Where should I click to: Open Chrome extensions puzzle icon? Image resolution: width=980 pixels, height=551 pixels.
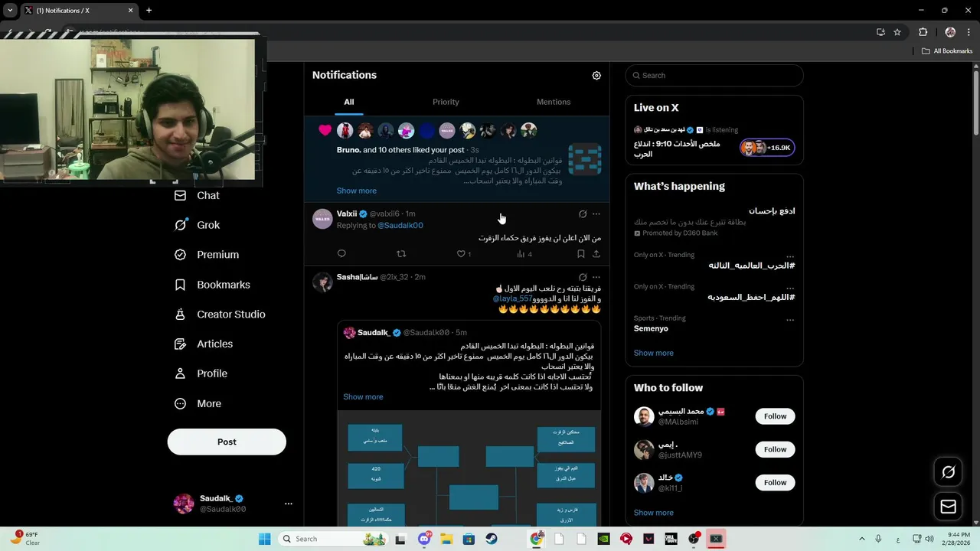pos(923,32)
